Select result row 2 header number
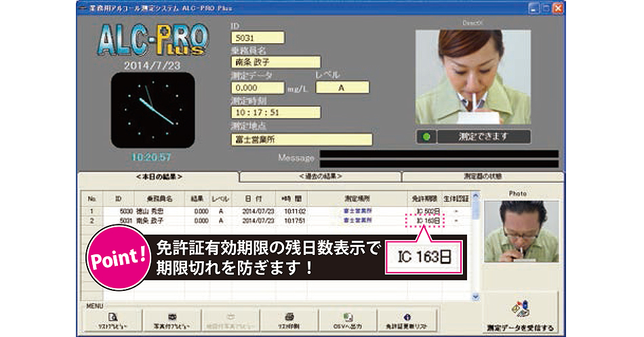The image size is (644, 337). click(92, 220)
